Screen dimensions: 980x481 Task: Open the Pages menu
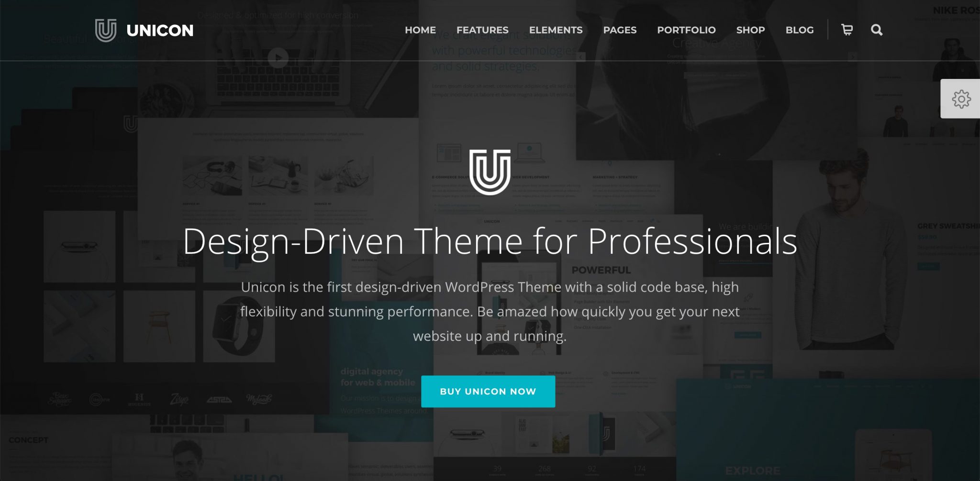click(620, 30)
